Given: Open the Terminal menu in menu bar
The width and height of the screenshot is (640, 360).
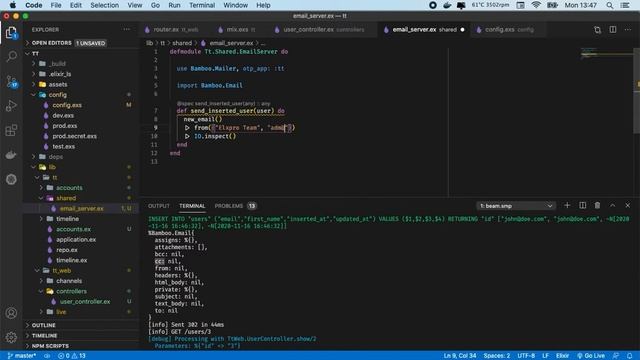Looking at the screenshot, I should click(x=202, y=5).
